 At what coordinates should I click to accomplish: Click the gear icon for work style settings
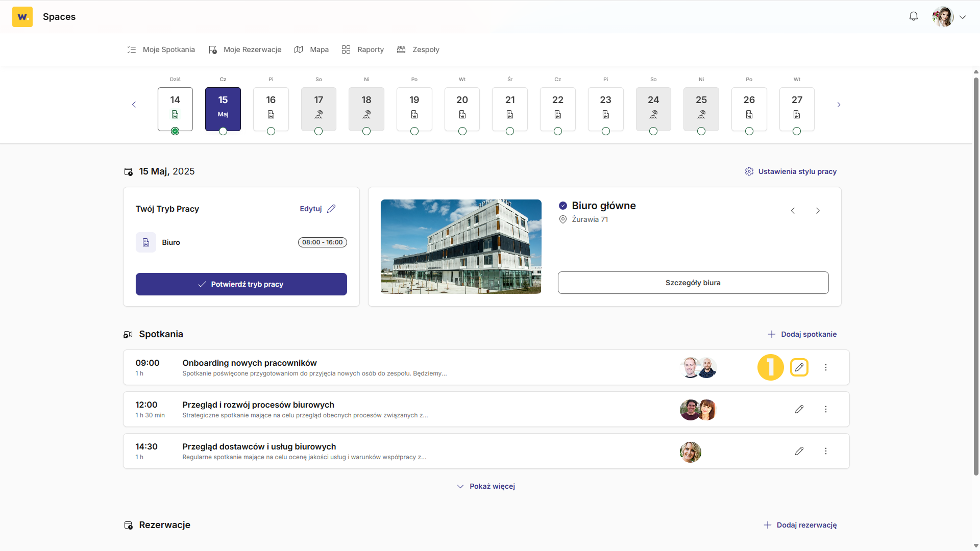coord(749,171)
